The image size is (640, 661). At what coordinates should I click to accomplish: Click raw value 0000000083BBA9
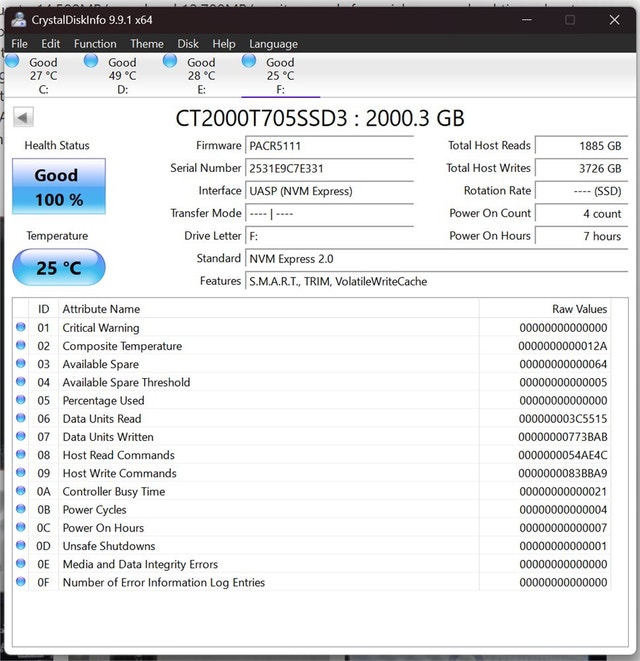[x=563, y=473]
